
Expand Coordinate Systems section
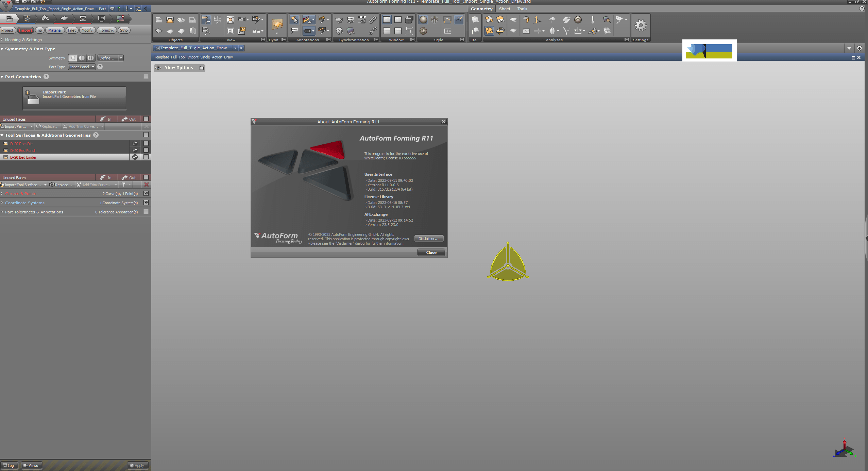[2, 203]
